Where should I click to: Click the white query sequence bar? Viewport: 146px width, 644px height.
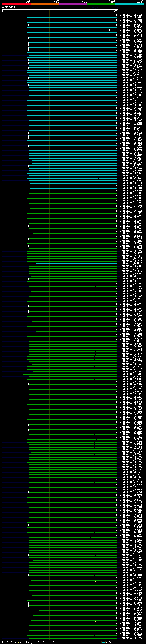[60, 9]
